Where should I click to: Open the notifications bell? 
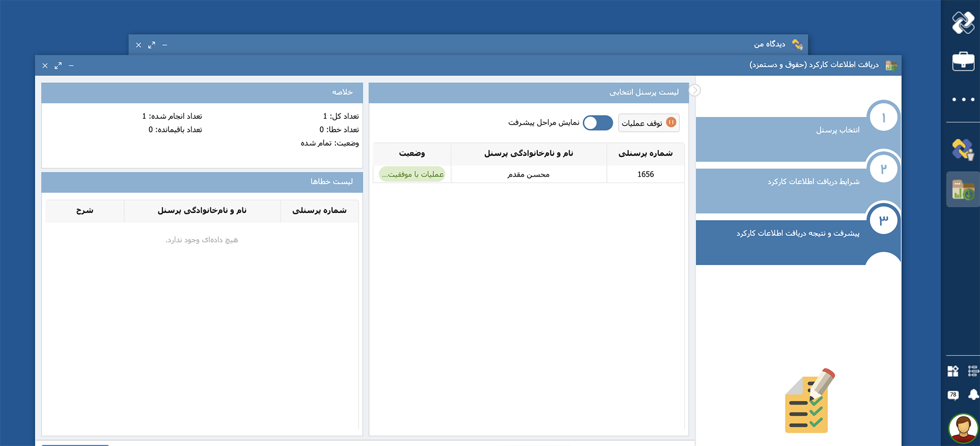973,395
